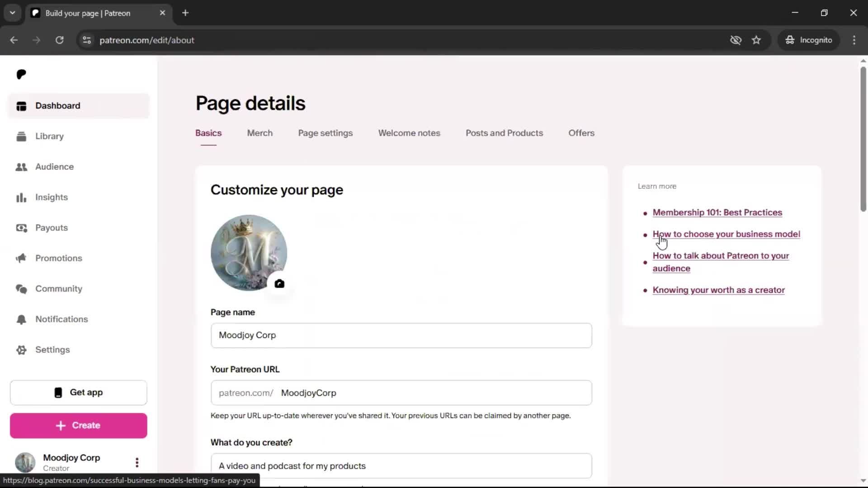
Task: Click the Patreon logo icon
Action: pos(21,74)
